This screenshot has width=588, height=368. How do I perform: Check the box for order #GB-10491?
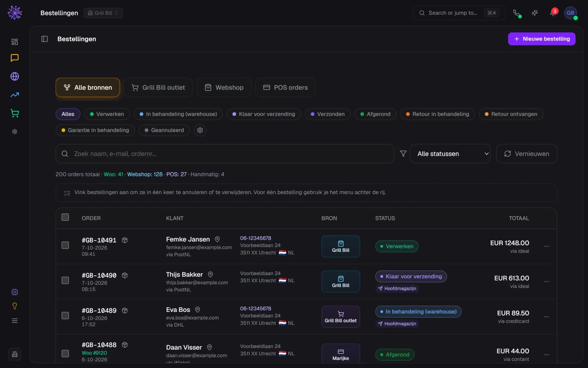[x=65, y=245]
